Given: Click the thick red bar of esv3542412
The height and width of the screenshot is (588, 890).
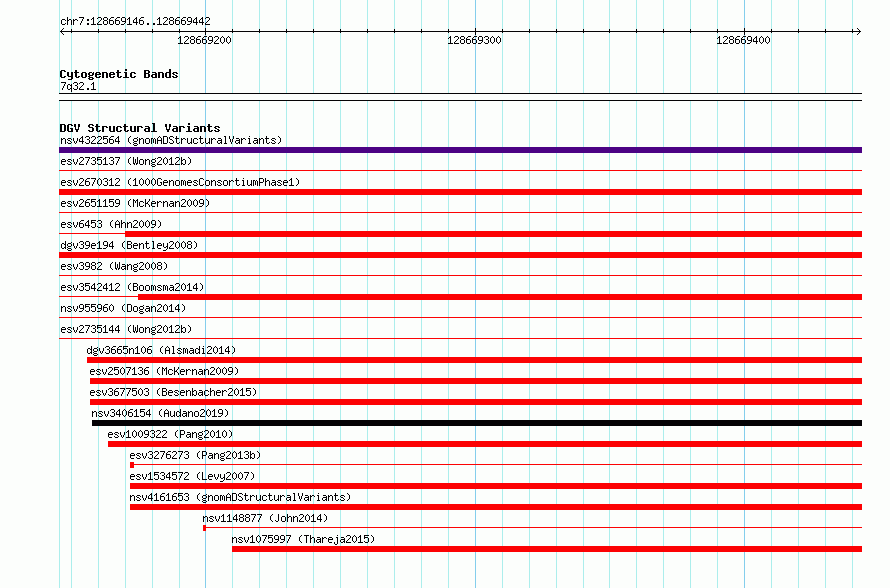Looking at the screenshot, I should [500, 297].
